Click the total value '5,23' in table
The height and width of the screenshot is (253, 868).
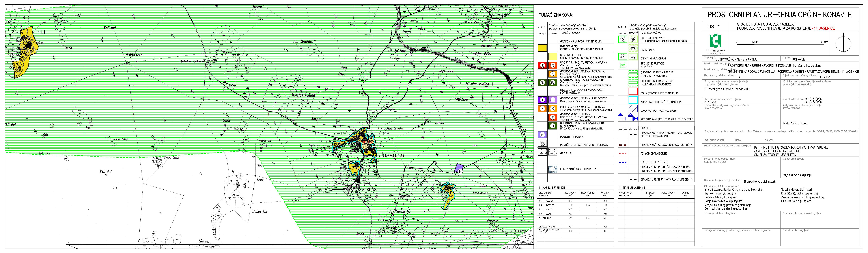pos(605,218)
